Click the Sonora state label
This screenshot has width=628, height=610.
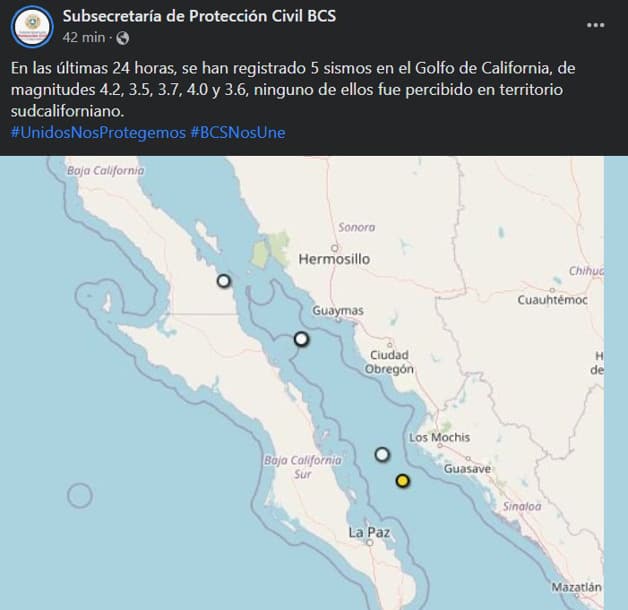click(356, 227)
